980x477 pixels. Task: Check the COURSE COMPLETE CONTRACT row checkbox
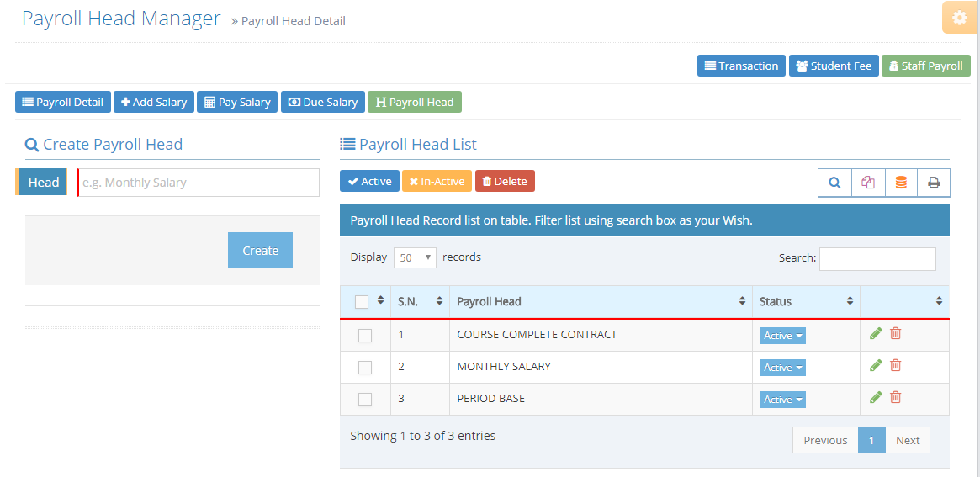coord(365,336)
